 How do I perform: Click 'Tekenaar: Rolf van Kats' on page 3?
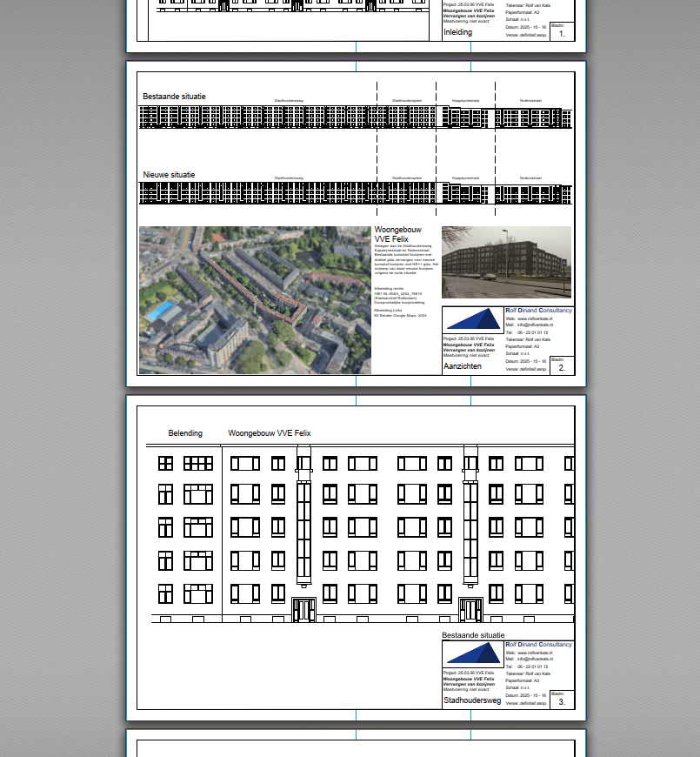pos(528,674)
